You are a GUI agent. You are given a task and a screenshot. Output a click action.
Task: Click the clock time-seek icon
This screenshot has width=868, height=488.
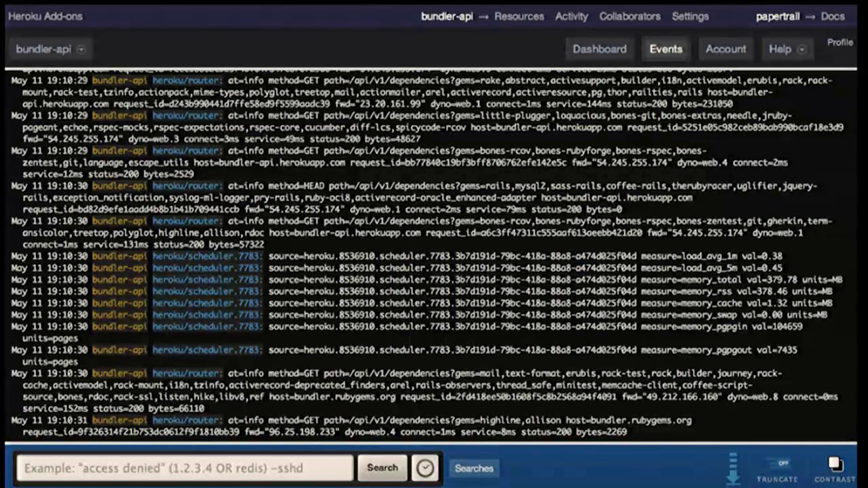(x=425, y=468)
